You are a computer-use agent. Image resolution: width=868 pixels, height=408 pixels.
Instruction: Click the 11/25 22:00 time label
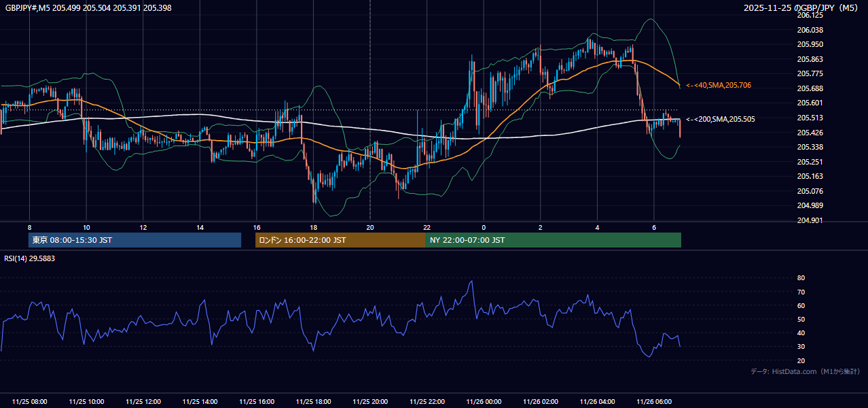[x=427, y=402]
